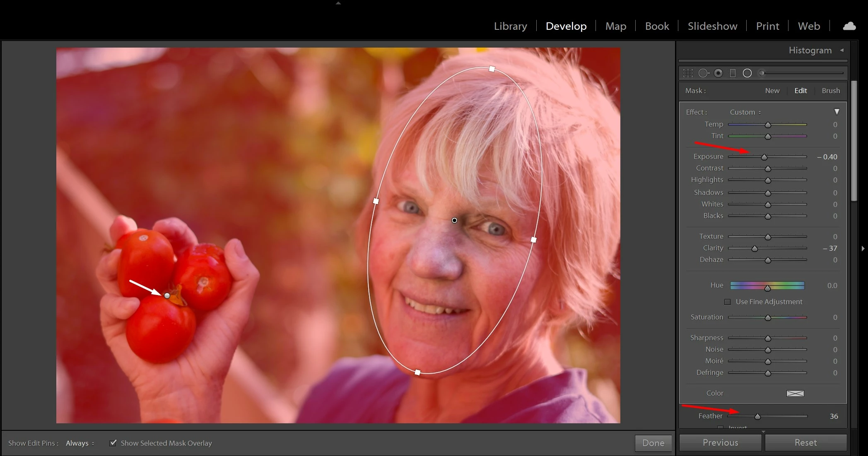Image resolution: width=868 pixels, height=456 pixels.
Task: Open the Effect Custom preset dropdown
Action: click(x=745, y=112)
